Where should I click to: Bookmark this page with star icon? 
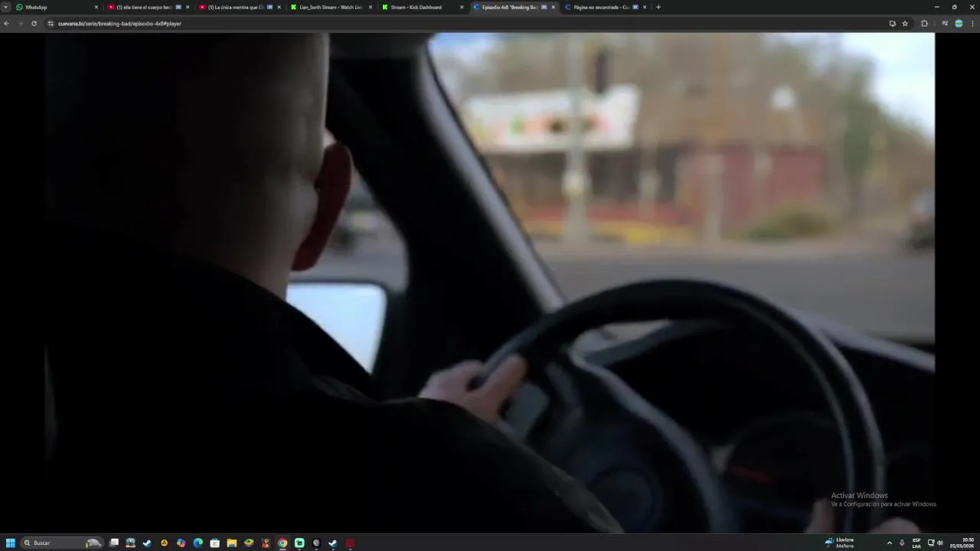pos(905,24)
